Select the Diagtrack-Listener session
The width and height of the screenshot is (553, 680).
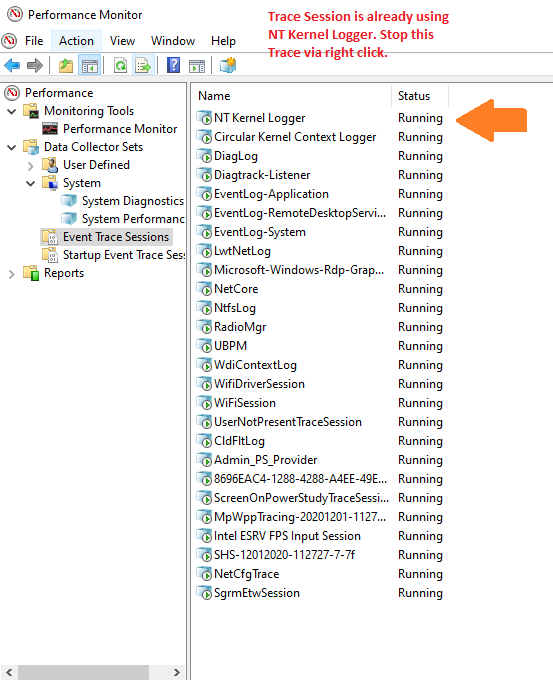(262, 175)
